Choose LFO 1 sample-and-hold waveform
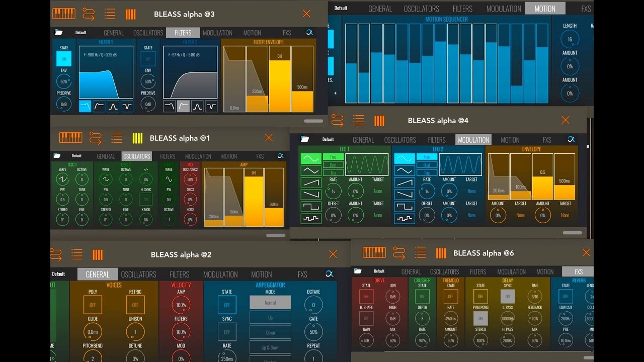The height and width of the screenshot is (362, 644). (311, 219)
